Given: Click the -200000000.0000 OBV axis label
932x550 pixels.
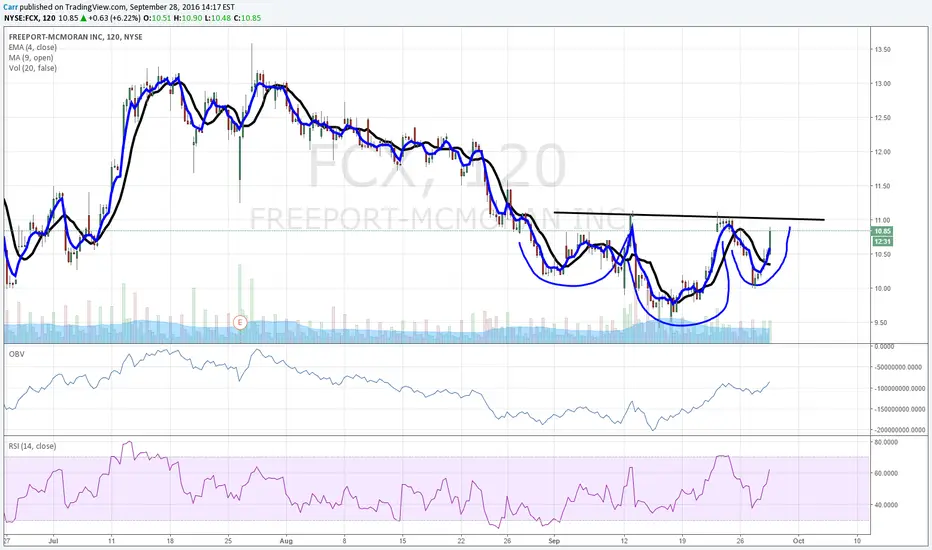Looking at the screenshot, I should [x=899, y=429].
